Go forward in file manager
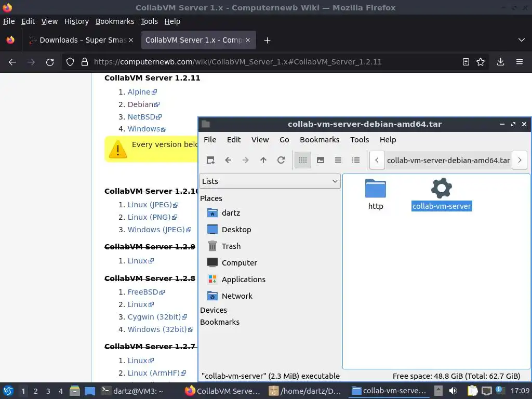Screen dimensions: 532x399 (x=246, y=160)
